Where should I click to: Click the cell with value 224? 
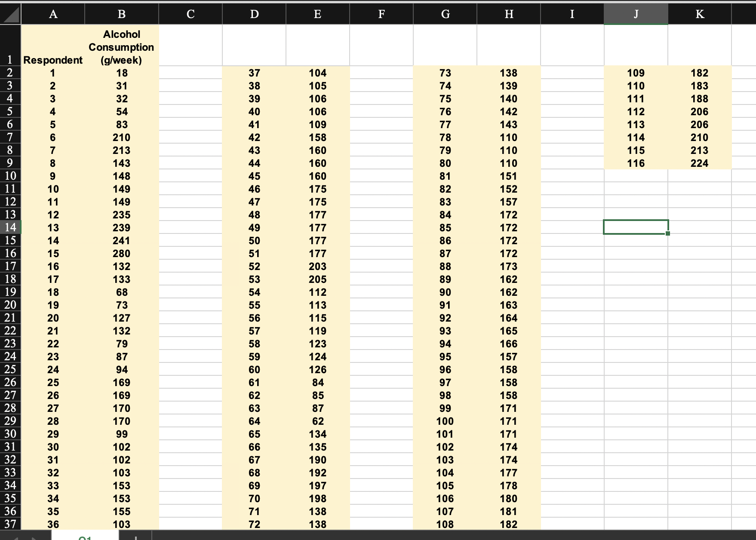click(x=699, y=163)
